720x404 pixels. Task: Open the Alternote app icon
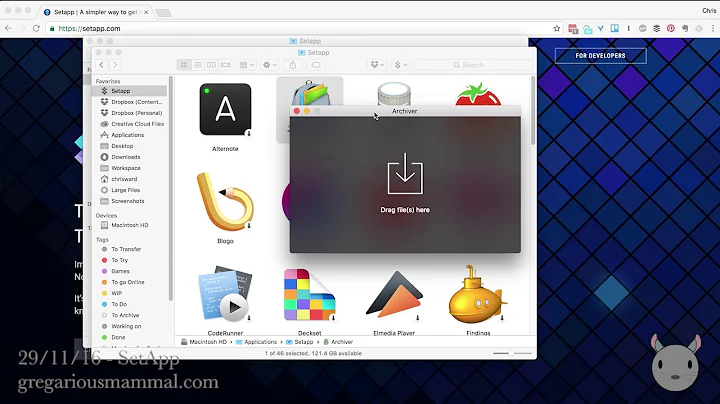(225, 110)
